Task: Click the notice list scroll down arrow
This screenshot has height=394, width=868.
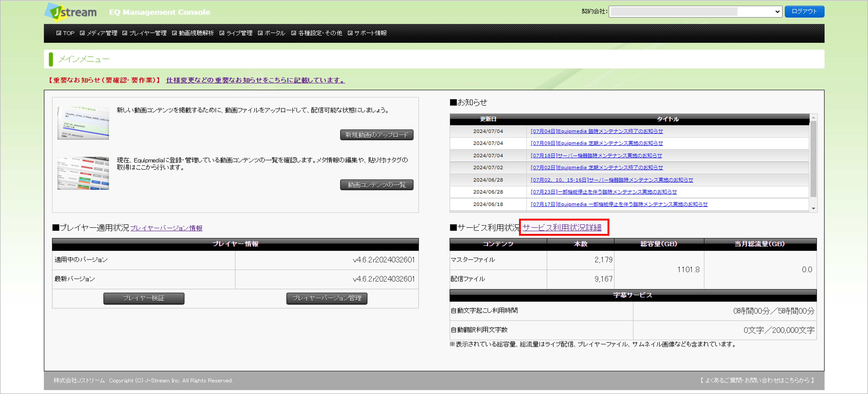Action: [x=813, y=209]
